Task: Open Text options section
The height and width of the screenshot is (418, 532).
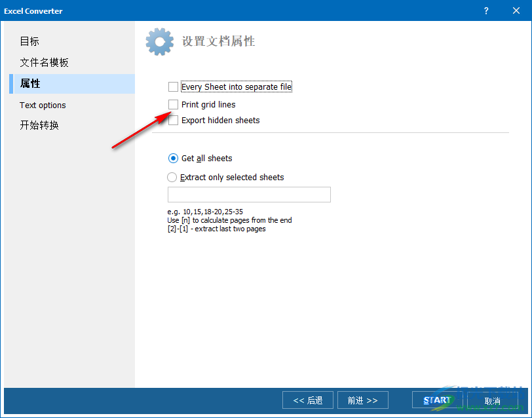Action: (43, 105)
